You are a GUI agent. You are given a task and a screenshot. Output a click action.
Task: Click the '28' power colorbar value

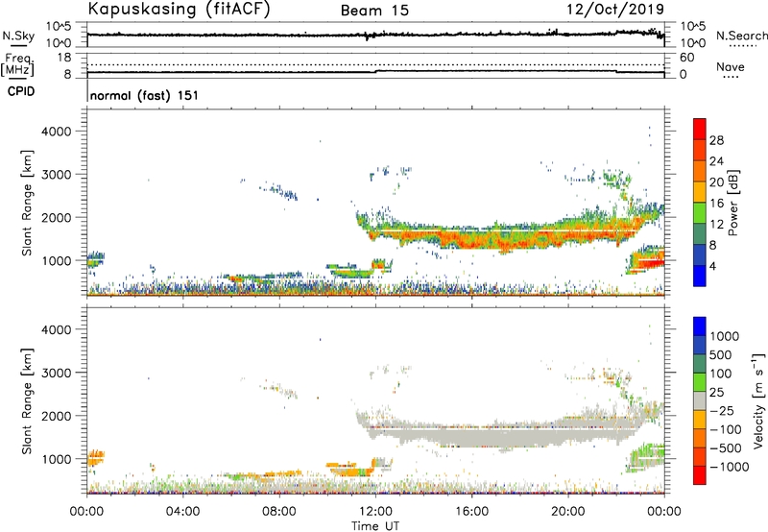click(x=716, y=140)
